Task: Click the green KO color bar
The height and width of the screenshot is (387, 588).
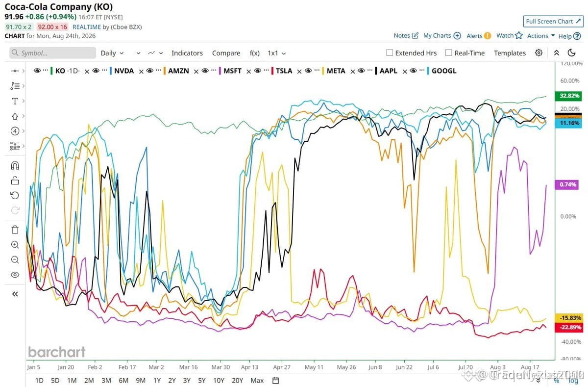Action: click(51, 71)
